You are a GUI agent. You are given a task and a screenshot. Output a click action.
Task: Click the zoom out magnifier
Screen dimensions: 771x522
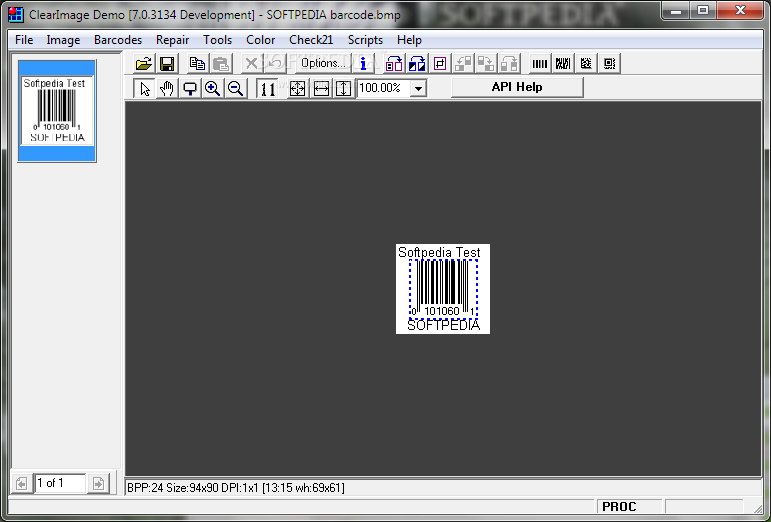tap(236, 88)
